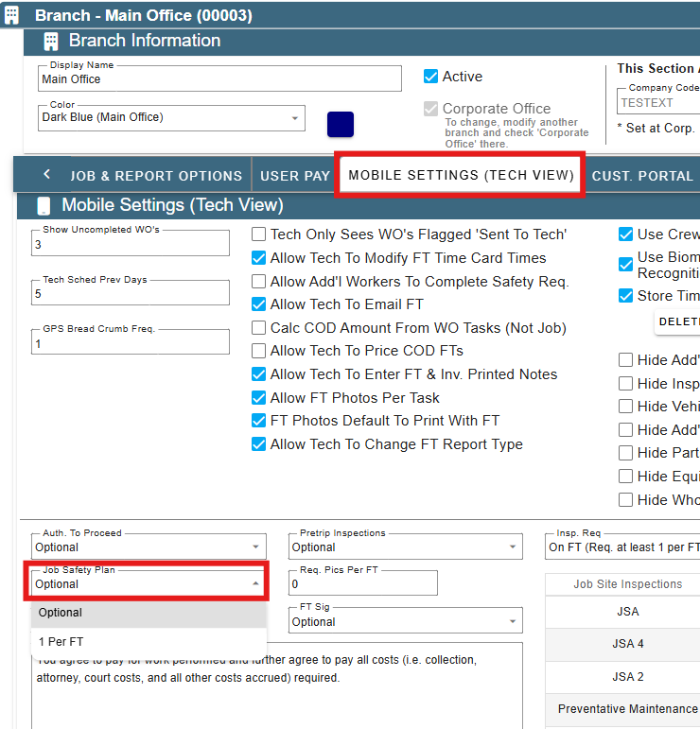Toggle the Active checkbox
Viewport: 700px width, 729px height.
430,77
